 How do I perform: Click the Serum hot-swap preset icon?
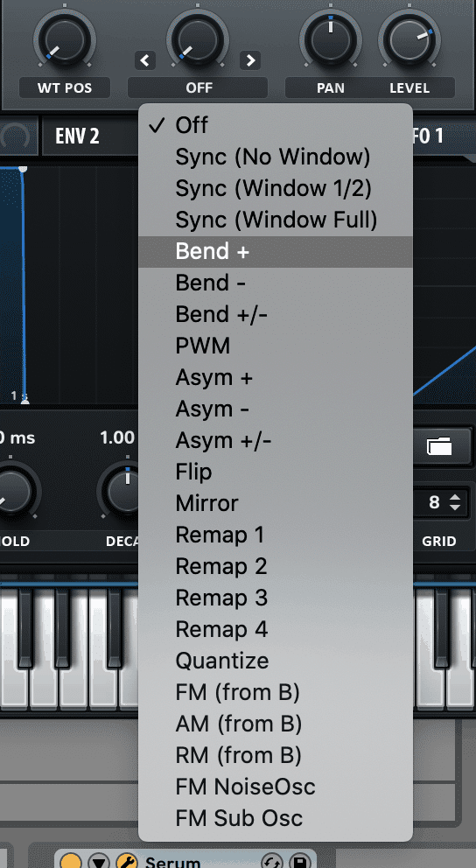[x=271, y=861]
